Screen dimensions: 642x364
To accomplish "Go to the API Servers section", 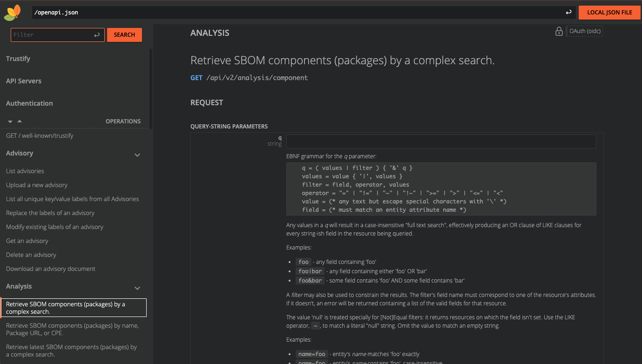I will point(24,81).
